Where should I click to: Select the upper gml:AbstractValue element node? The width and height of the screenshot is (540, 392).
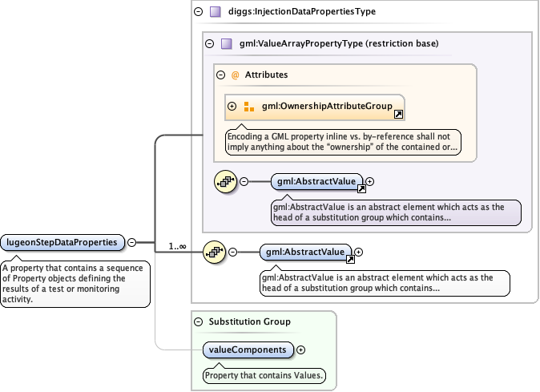click(315, 182)
